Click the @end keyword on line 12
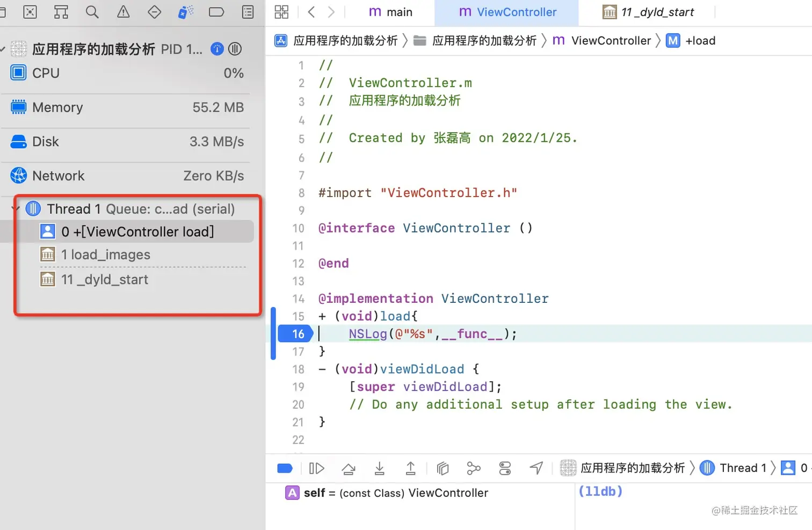Image resolution: width=812 pixels, height=530 pixels. point(334,264)
